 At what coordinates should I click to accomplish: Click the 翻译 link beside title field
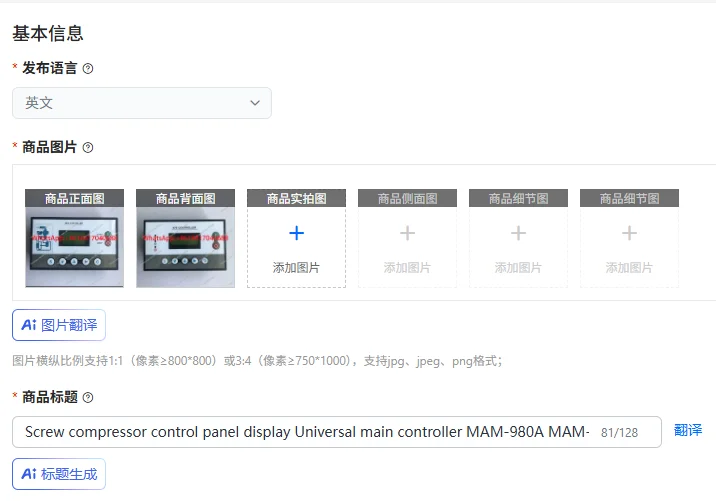click(688, 430)
